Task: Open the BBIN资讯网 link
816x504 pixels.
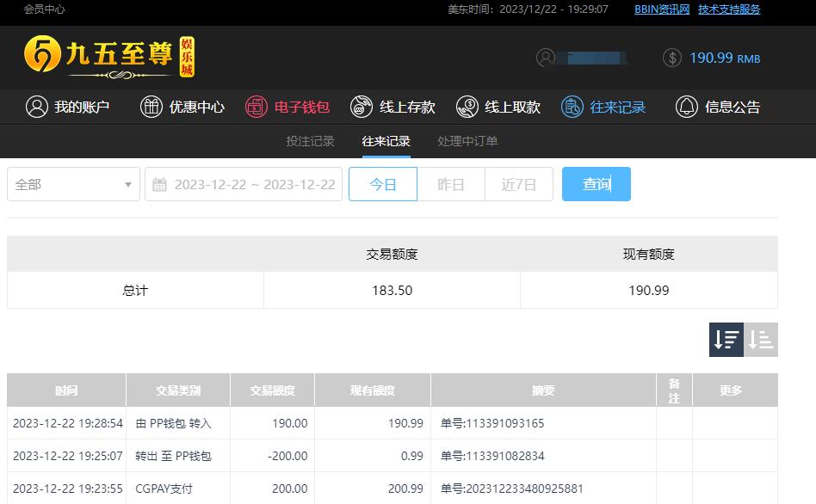Action: coord(662,9)
